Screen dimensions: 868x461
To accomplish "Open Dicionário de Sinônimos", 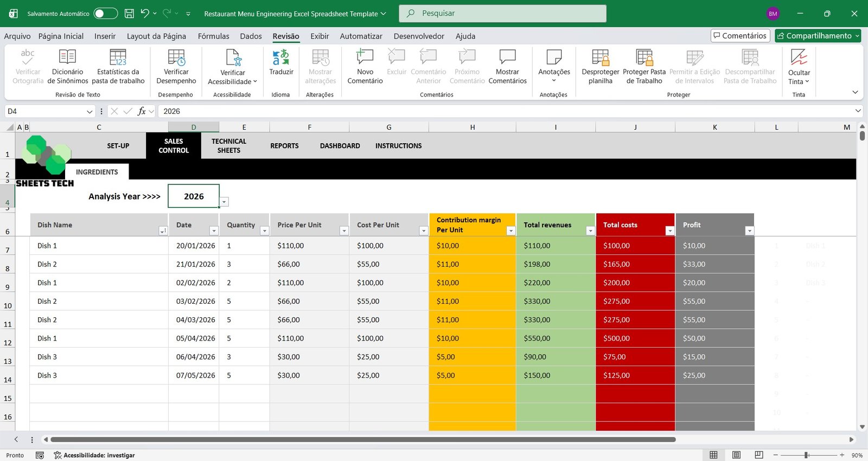I will [x=67, y=57].
